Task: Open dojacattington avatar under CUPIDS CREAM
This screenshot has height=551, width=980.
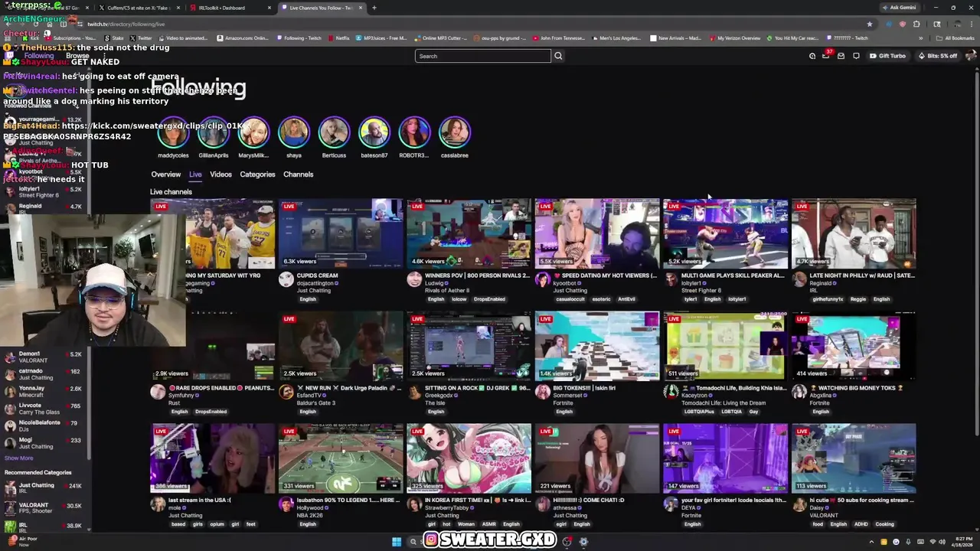Action: pos(286,280)
